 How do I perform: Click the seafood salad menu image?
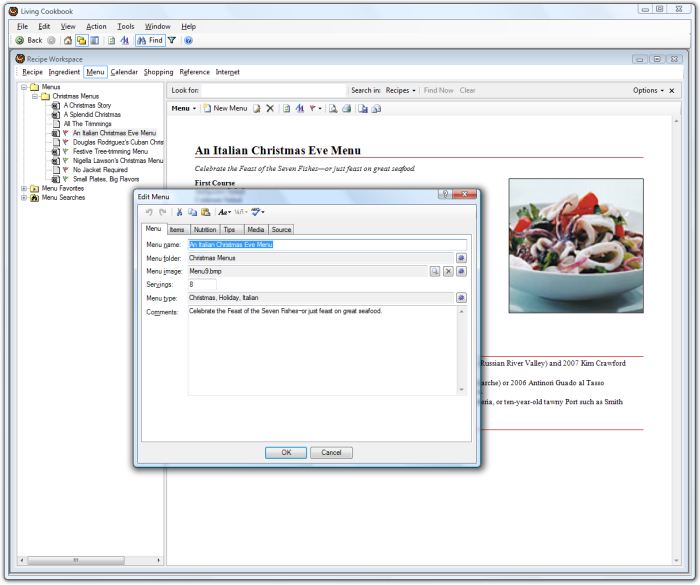(x=576, y=246)
